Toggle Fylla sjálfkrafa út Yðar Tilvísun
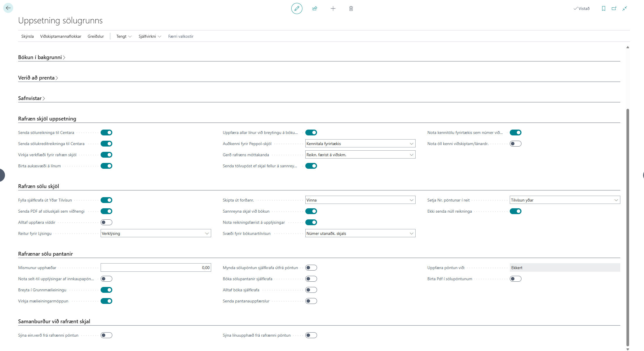 106,200
